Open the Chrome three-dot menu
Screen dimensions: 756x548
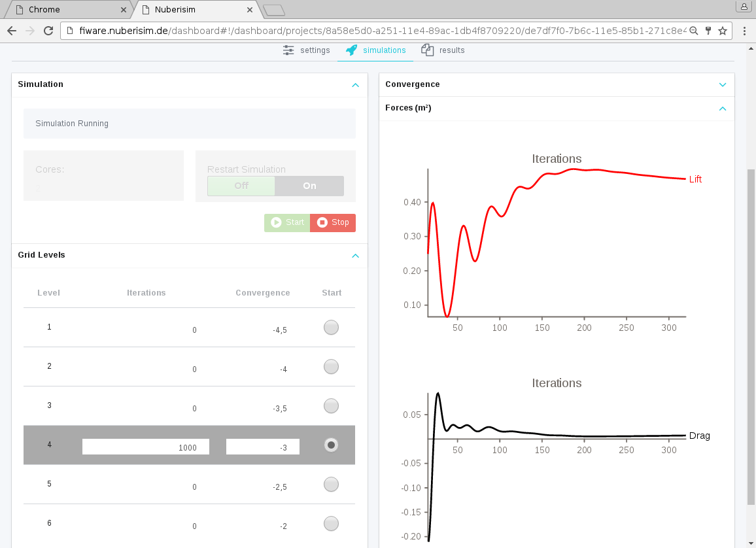744,31
